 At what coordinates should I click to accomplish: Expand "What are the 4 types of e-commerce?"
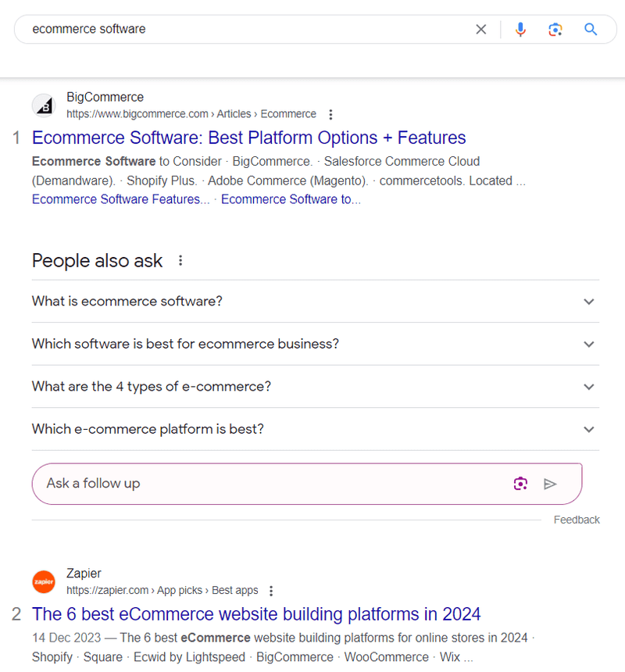(x=316, y=387)
